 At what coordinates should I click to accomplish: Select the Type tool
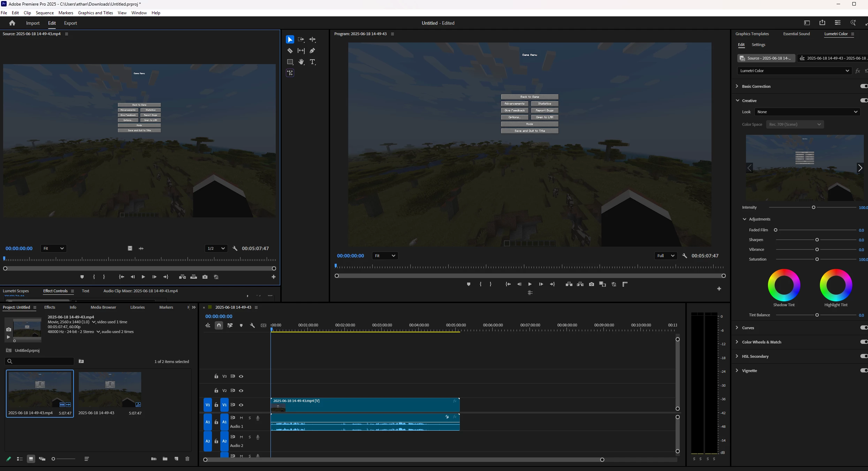point(312,62)
